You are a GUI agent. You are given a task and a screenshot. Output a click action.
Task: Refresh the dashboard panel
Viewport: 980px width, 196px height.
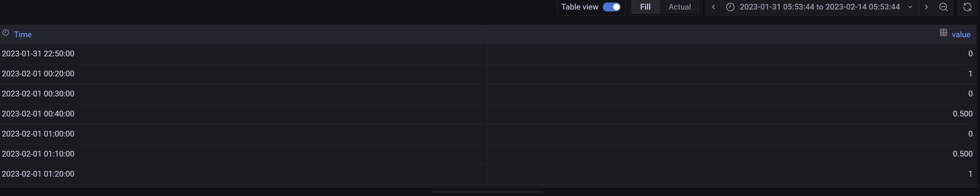point(967,7)
